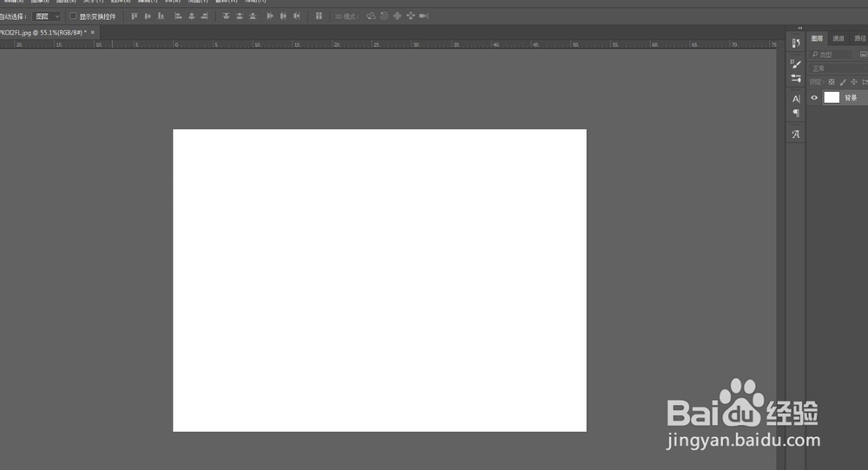The width and height of the screenshot is (868, 470).
Task: Lock image pixels with brush icon
Action: pyautogui.click(x=843, y=82)
